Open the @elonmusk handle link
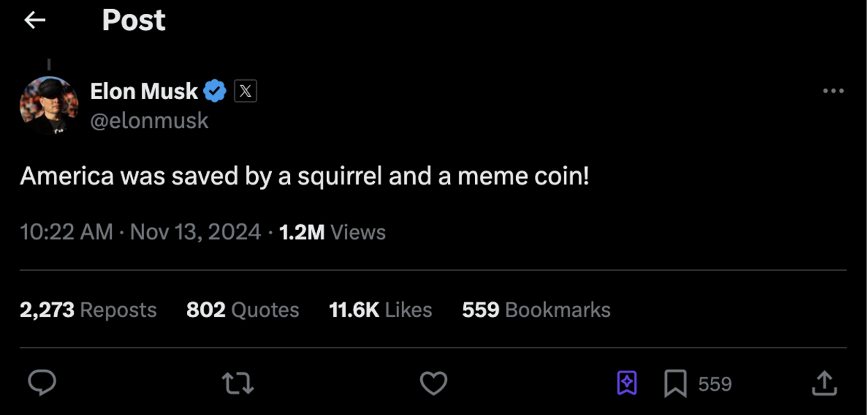The width and height of the screenshot is (868, 415). tap(150, 120)
